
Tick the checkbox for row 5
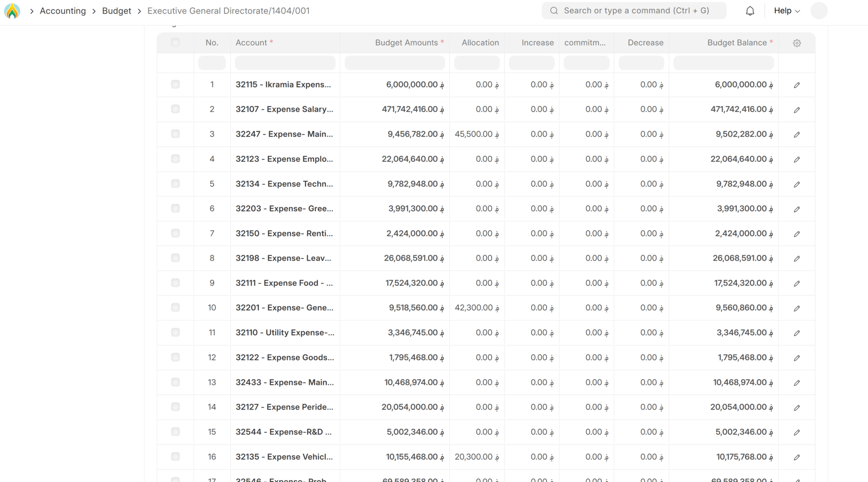[176, 183]
